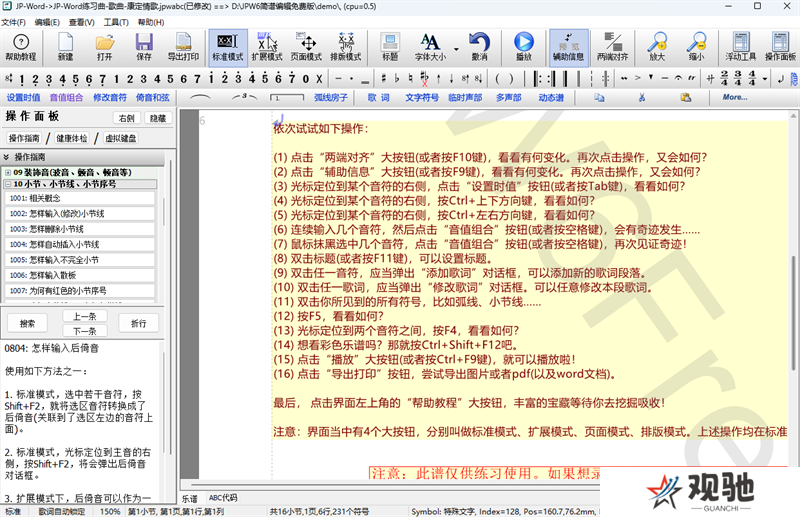Collapse the 操作指南 section chevron
800x517 pixels.
(6, 157)
